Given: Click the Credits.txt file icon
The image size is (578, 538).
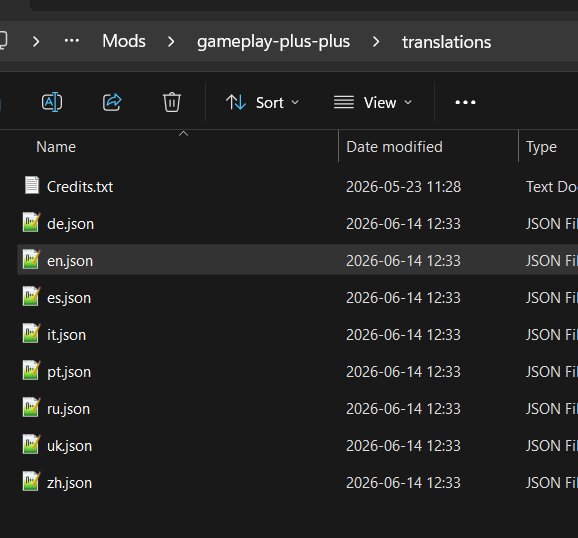Looking at the screenshot, I should 32,185.
